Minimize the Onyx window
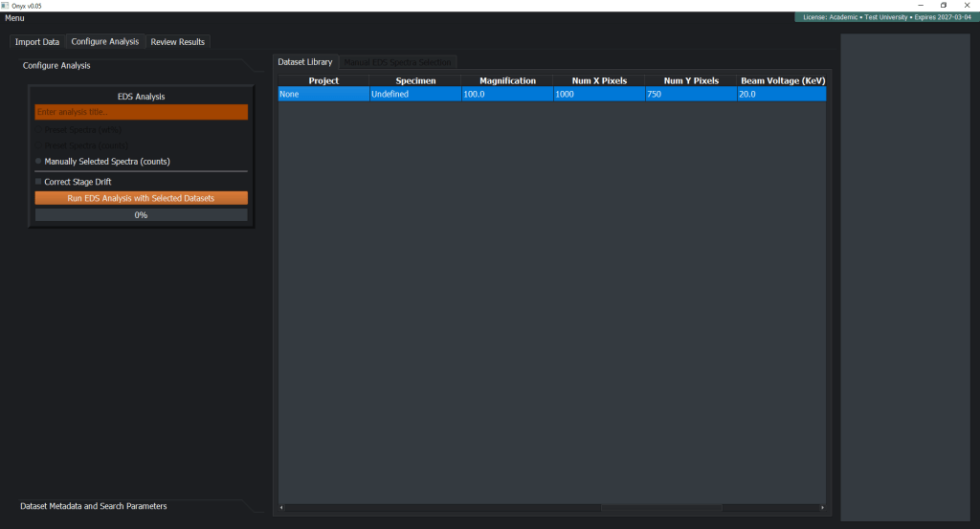The image size is (980, 529). pyautogui.click(x=921, y=5)
